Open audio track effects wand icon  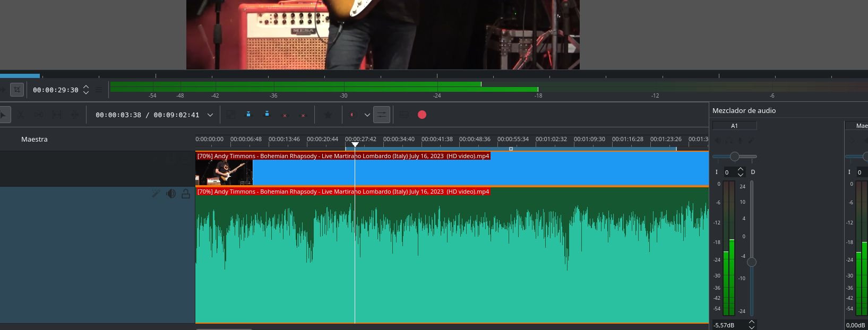[156, 194]
